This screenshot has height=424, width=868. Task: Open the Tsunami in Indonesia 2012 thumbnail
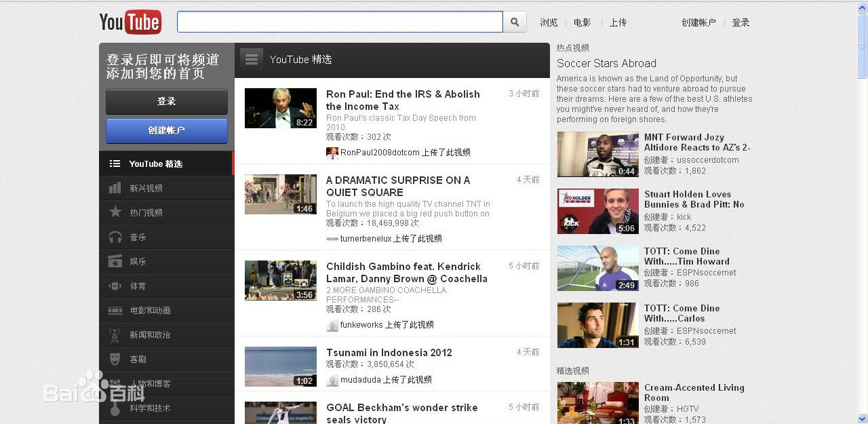pos(280,366)
